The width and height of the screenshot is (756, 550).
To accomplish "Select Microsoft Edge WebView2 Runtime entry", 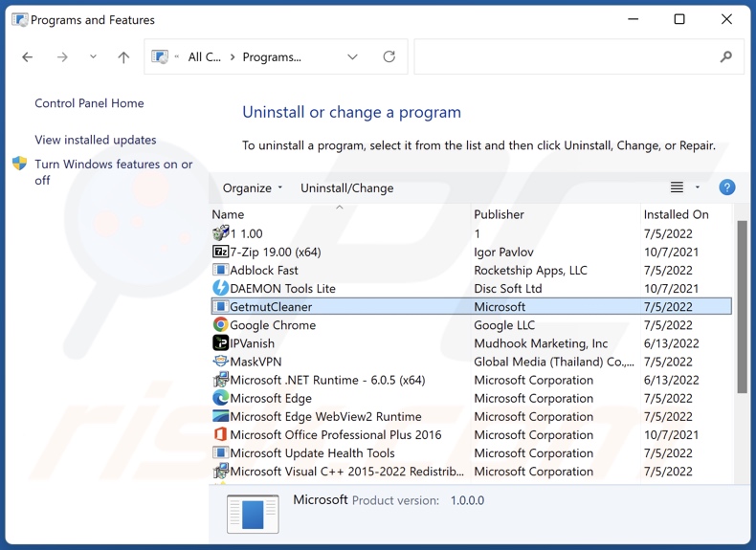I will tap(471, 416).
